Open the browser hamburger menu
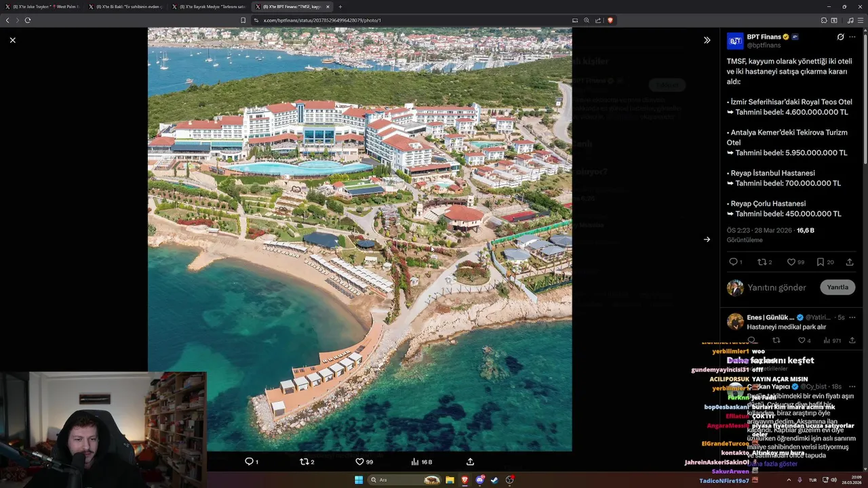The width and height of the screenshot is (868, 488). coord(860,20)
